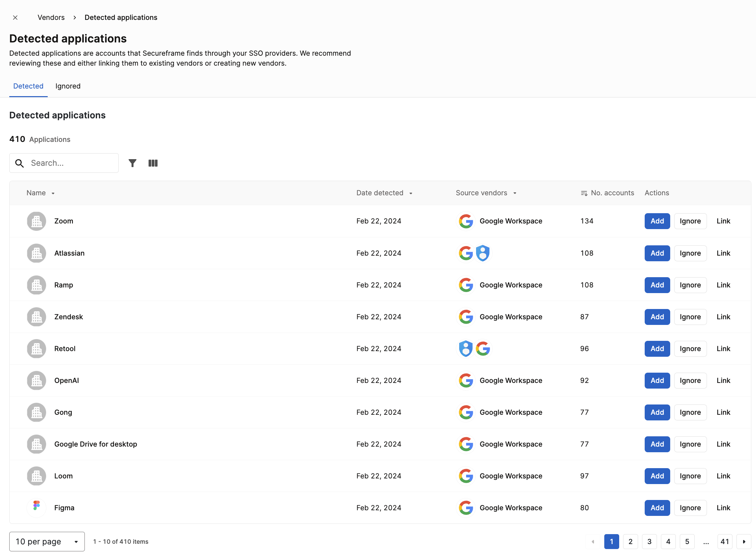This screenshot has height=557, width=756.
Task: Click the Google logo in Atlassian row
Action: point(466,253)
